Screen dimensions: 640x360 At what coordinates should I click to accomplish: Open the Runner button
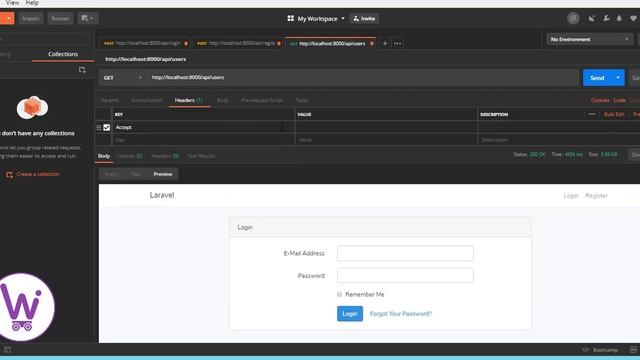point(60,18)
